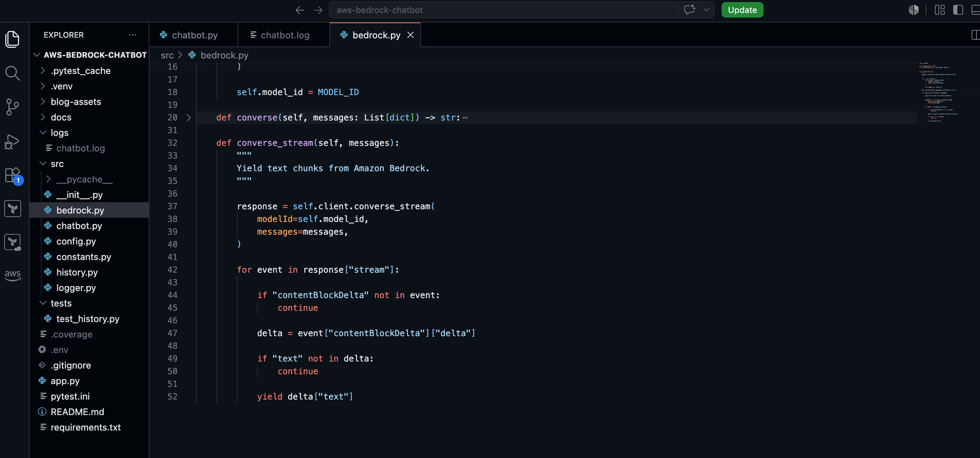Viewport: 980px width, 458px height.
Task: Click the lower beaker icon above AWS
Action: (x=13, y=242)
